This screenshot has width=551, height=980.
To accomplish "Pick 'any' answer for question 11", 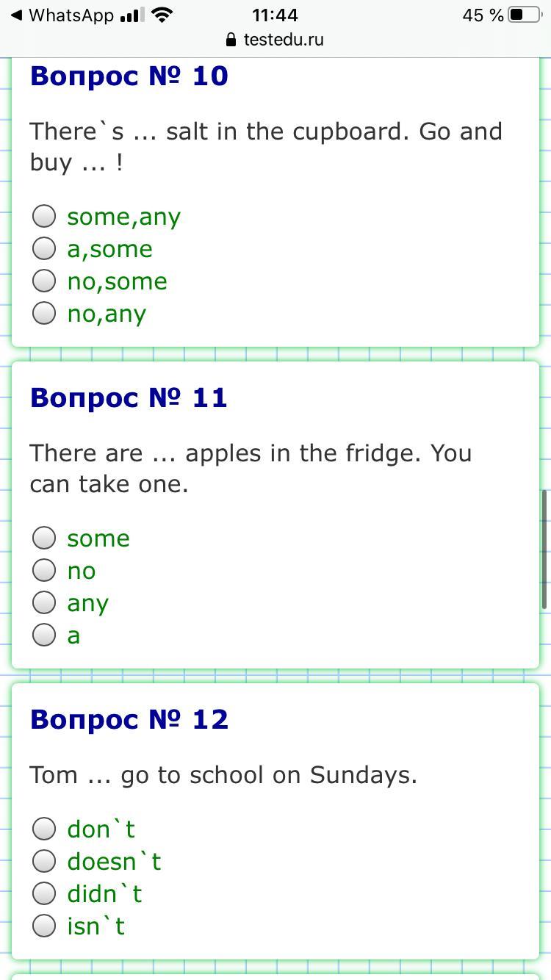I will pyautogui.click(x=44, y=602).
